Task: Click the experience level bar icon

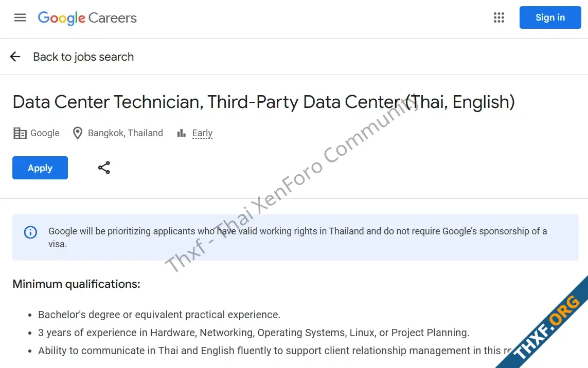Action: 182,133
